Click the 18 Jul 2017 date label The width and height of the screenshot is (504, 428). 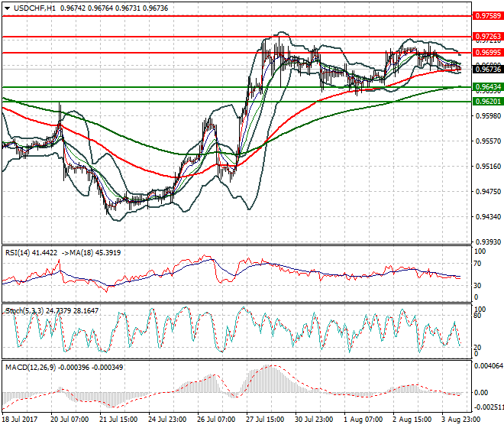pyautogui.click(x=20, y=420)
